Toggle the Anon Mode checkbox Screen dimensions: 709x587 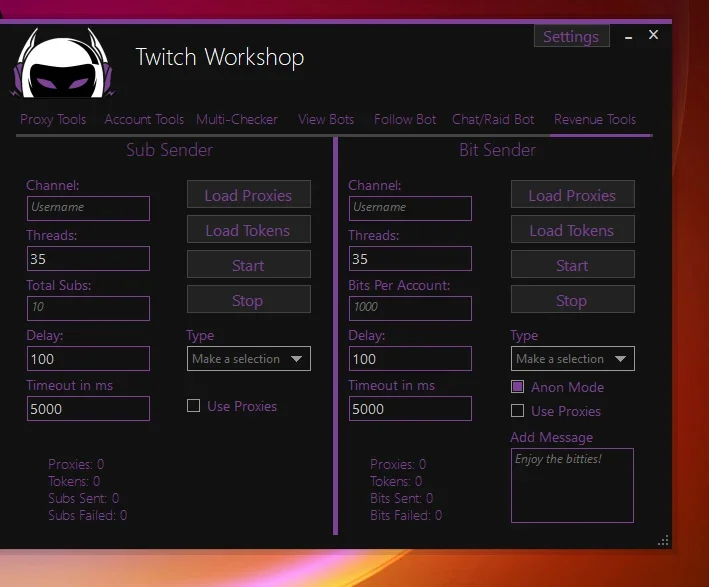pyautogui.click(x=518, y=387)
